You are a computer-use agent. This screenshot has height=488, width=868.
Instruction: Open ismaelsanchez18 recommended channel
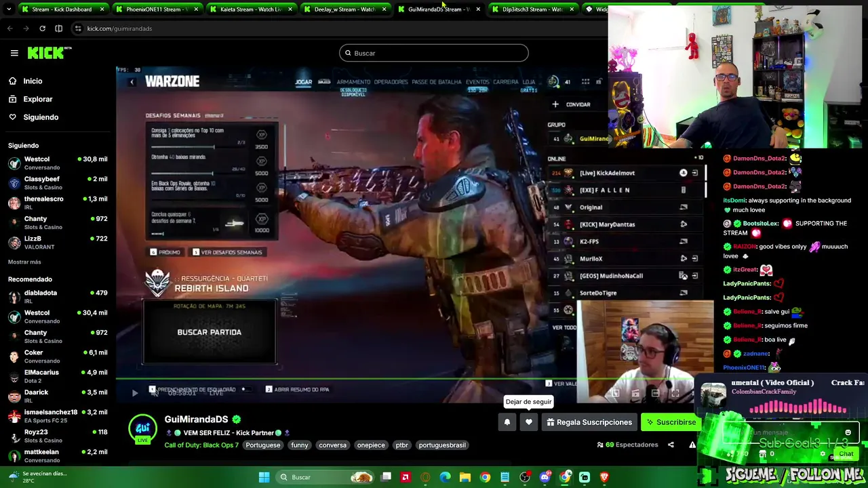58,416
